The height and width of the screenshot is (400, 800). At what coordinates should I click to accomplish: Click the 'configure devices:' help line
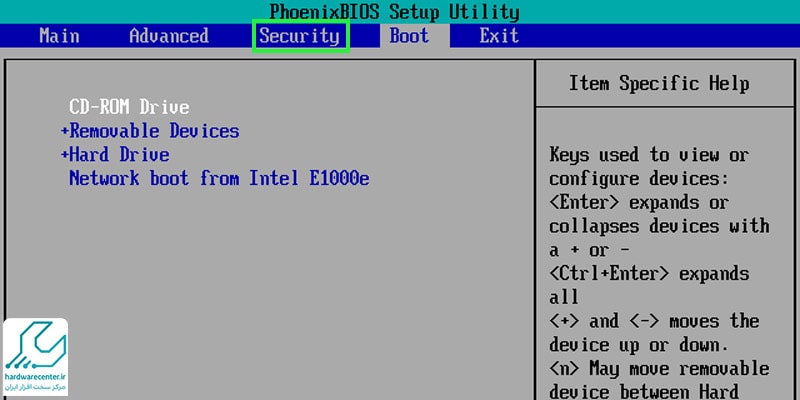(639, 179)
